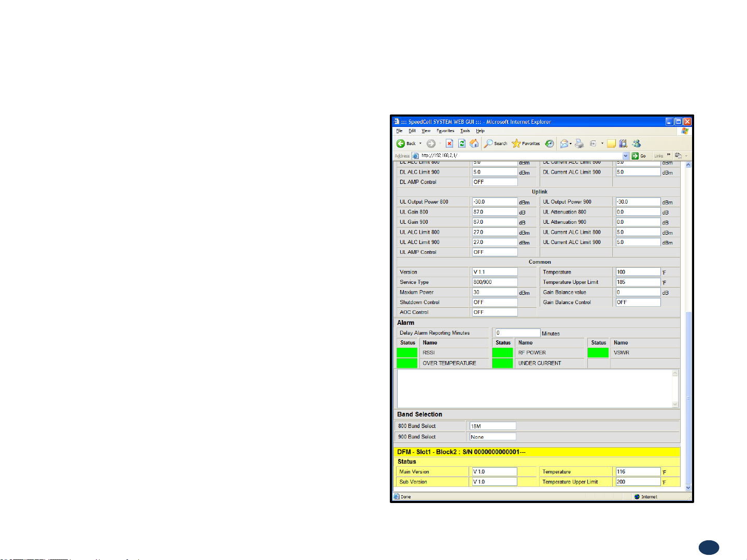Screen dimensions: 747x560
Task: Click the Windows flag logo throbber
Action: coord(685,131)
